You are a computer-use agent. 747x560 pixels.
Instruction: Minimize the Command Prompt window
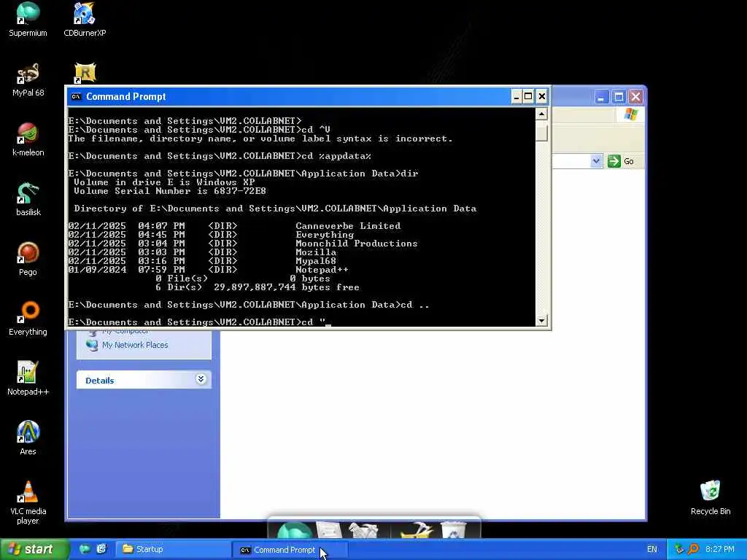(516, 97)
